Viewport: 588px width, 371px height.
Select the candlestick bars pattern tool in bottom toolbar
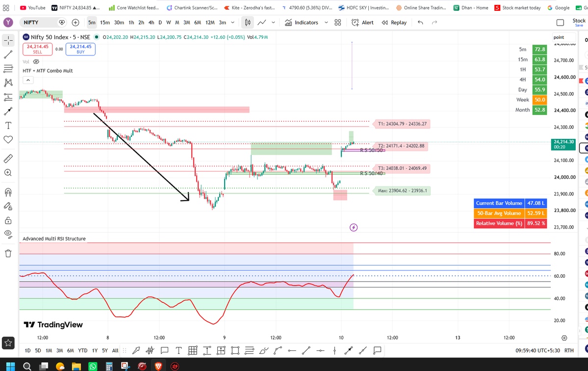[150, 351]
